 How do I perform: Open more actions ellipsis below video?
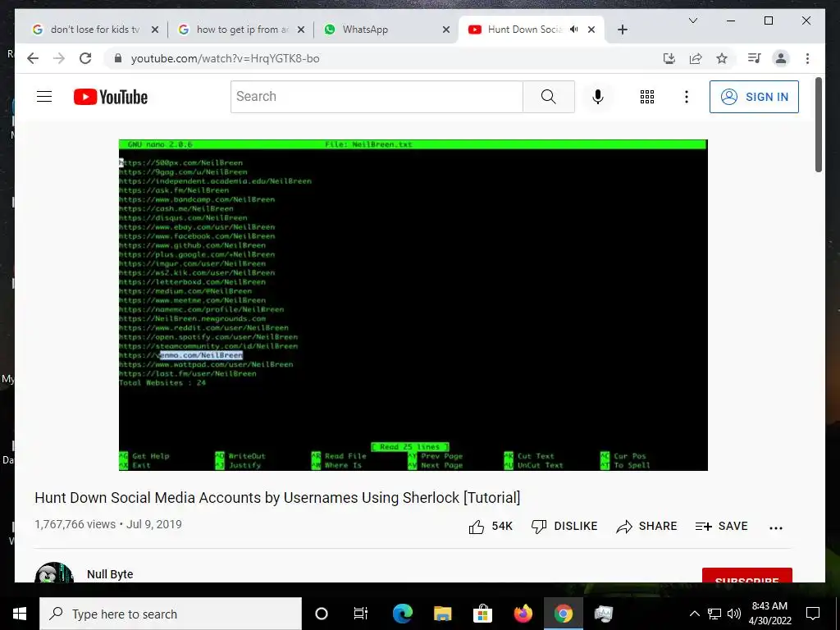coord(776,527)
